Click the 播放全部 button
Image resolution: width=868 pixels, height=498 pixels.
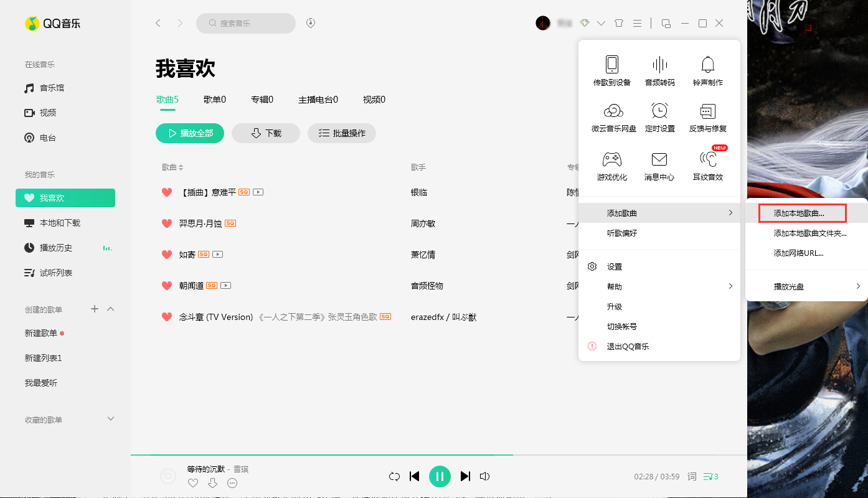[189, 133]
